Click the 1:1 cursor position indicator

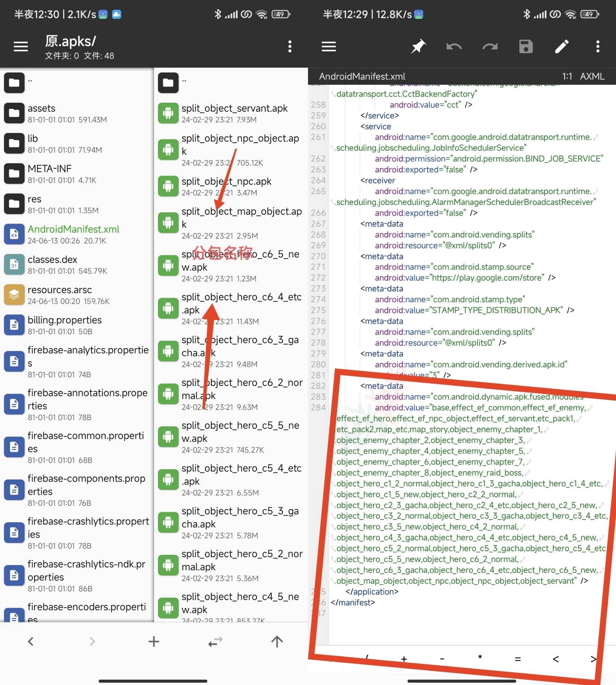567,76
